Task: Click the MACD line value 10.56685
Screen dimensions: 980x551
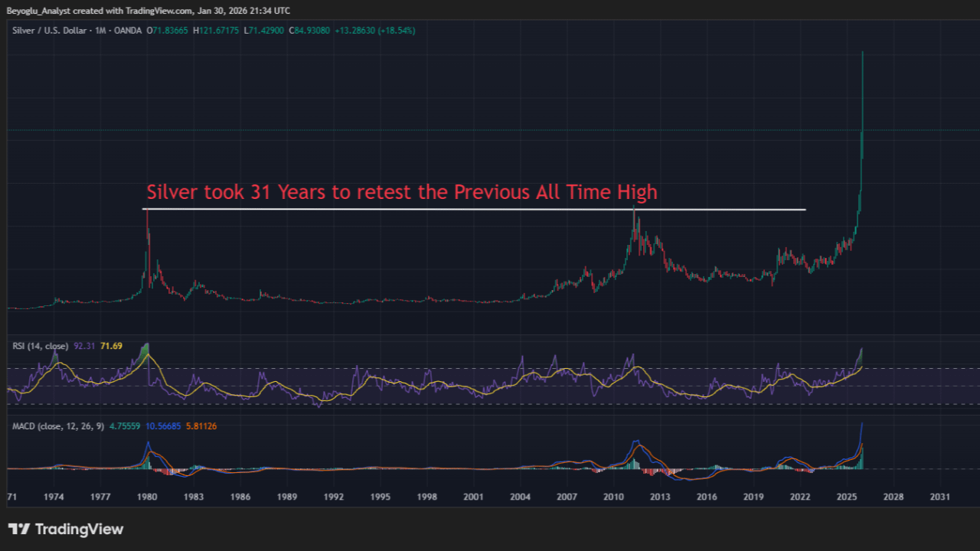Action: [x=162, y=426]
